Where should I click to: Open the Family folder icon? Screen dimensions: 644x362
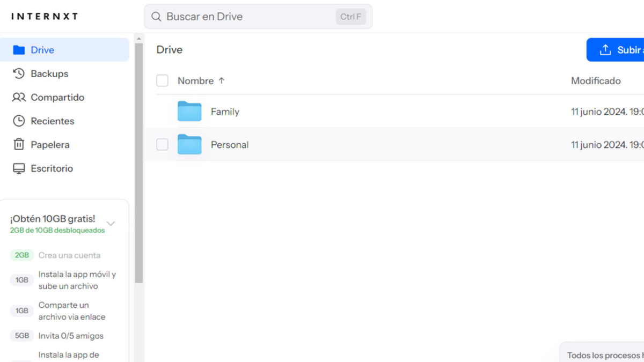coord(189,112)
